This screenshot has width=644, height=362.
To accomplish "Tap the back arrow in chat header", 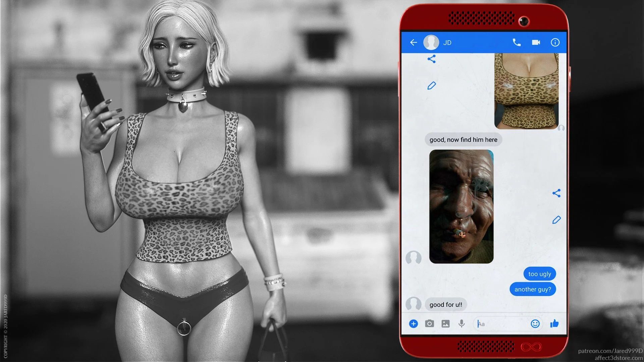I will coord(413,43).
